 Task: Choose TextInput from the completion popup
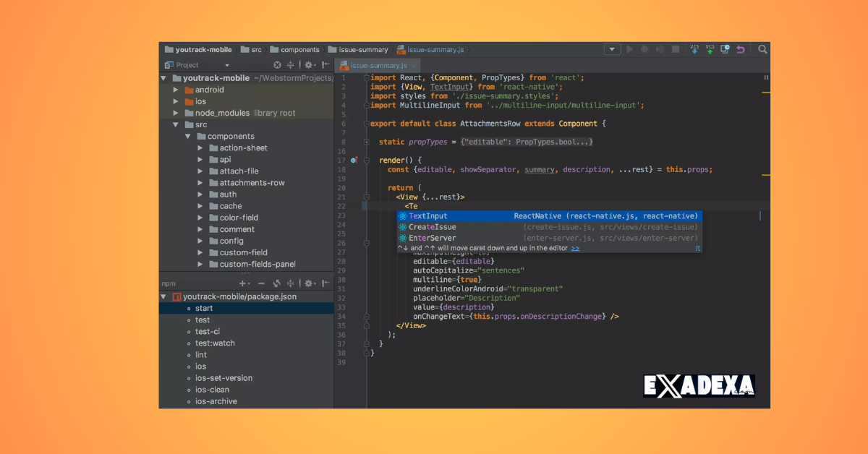pos(430,215)
